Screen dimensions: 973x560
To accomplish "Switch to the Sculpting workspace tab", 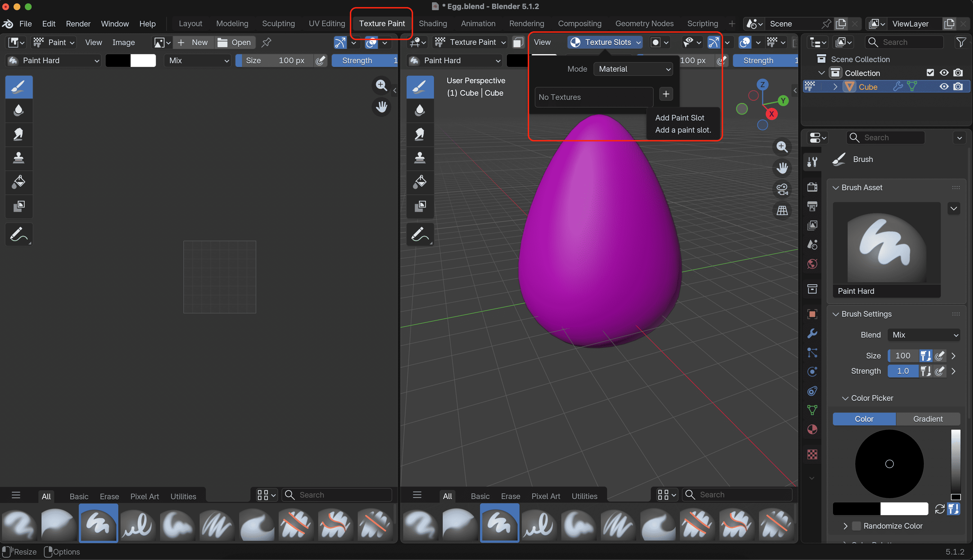I will [x=279, y=24].
